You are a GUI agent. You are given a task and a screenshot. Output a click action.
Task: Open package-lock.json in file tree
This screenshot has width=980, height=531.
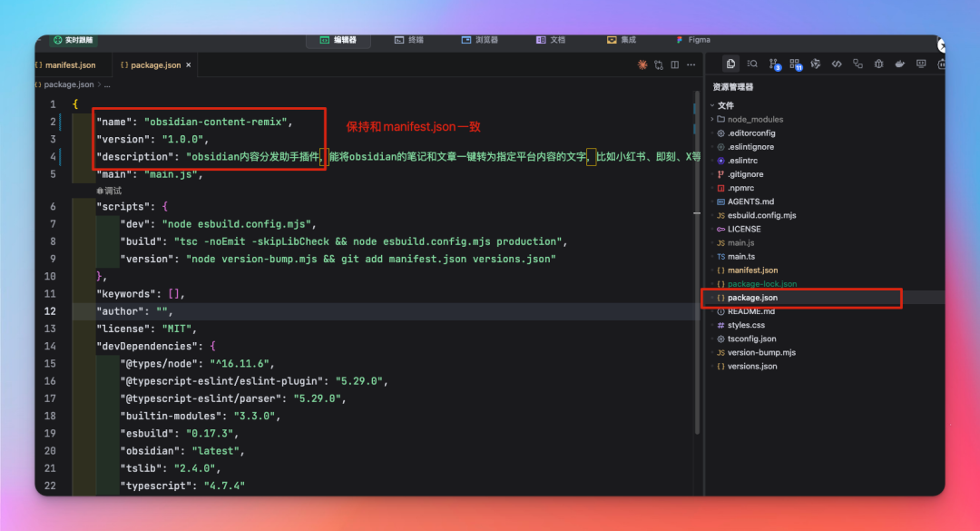[x=762, y=284]
